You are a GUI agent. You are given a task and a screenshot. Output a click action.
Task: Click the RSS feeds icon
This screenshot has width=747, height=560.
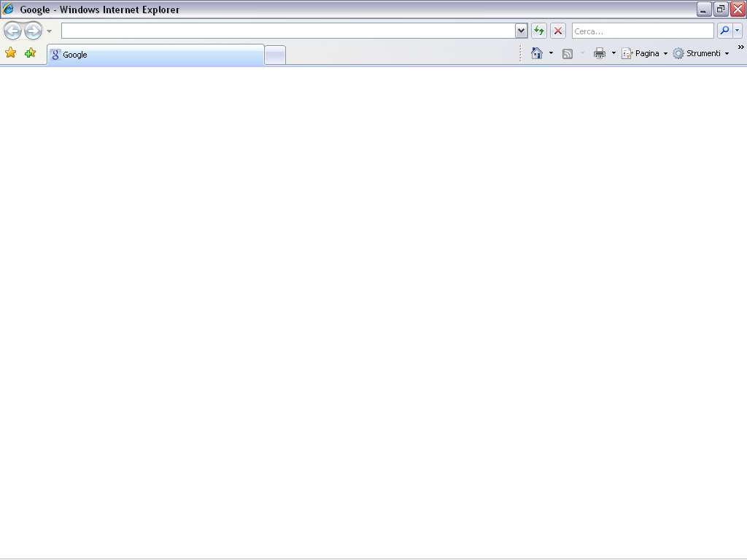(x=568, y=54)
